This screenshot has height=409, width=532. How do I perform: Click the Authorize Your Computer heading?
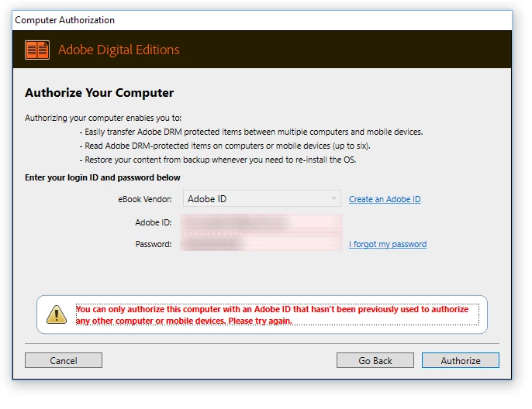(x=99, y=93)
